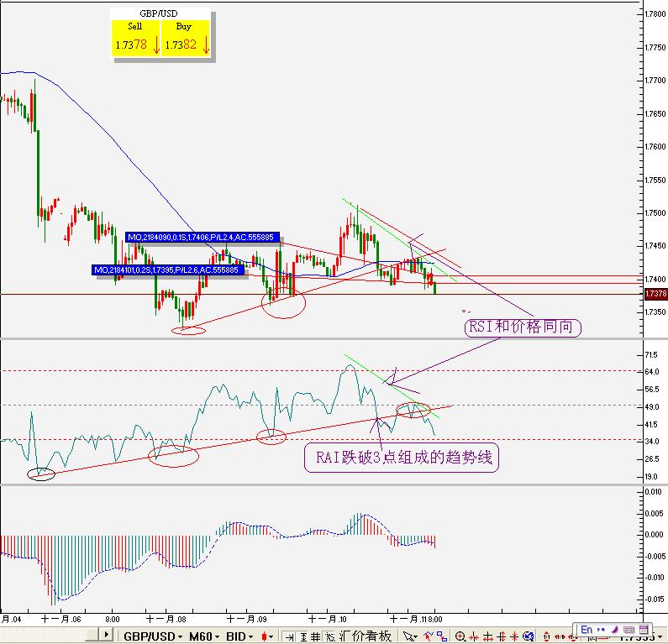Toggle the vertical scale fix button
This screenshot has height=644, width=668.
(x=303, y=636)
